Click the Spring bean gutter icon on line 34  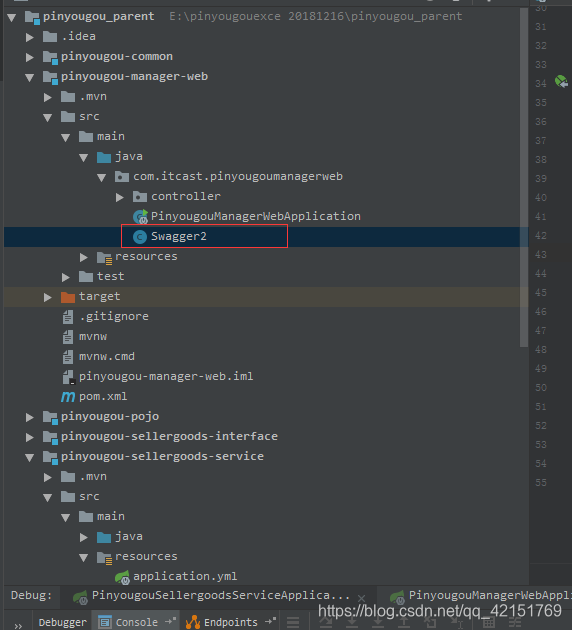561,82
